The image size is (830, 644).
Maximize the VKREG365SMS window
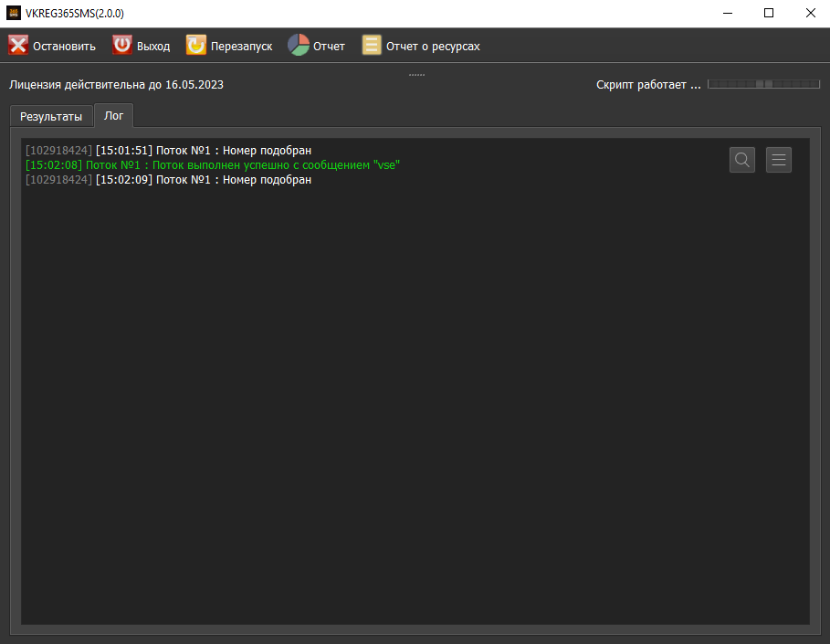point(769,14)
